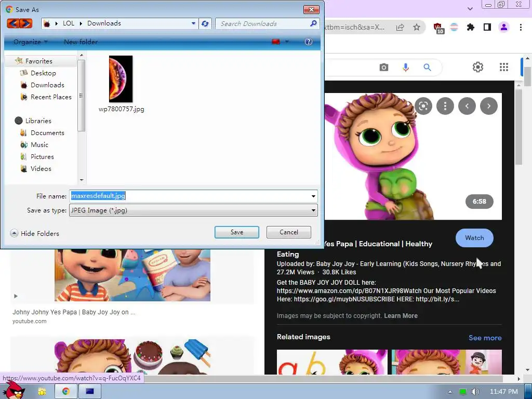Open the Chrome tab search chevron
The width and height of the screenshot is (532, 399).
pos(470,8)
